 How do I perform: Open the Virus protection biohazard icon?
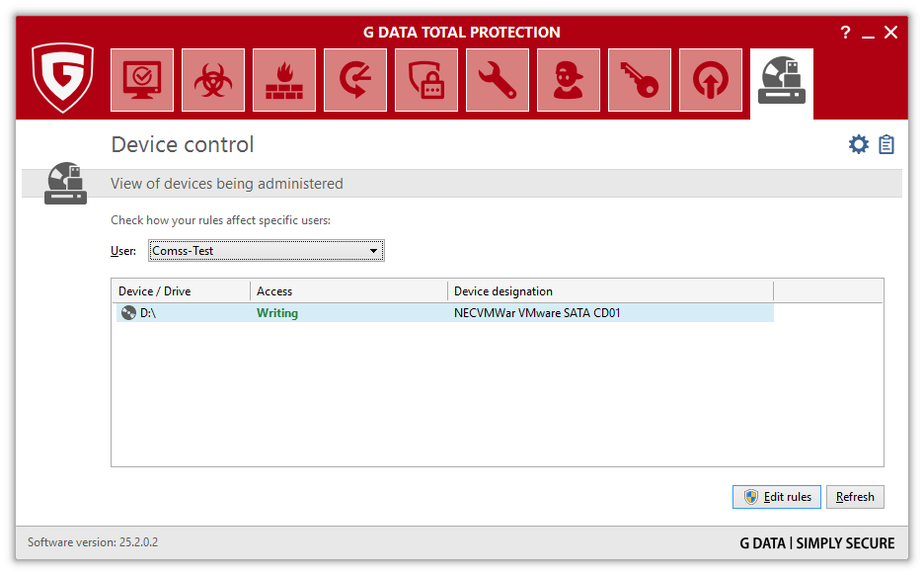point(213,80)
